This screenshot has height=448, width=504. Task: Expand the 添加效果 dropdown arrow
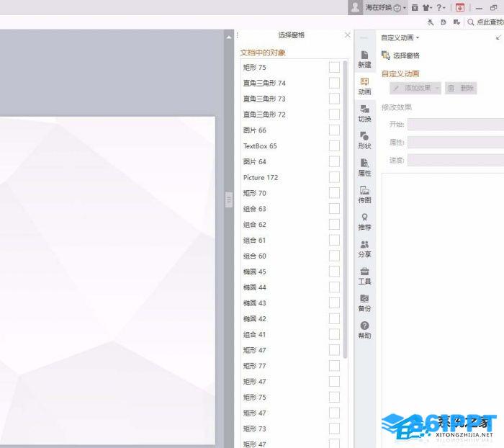coord(437,88)
